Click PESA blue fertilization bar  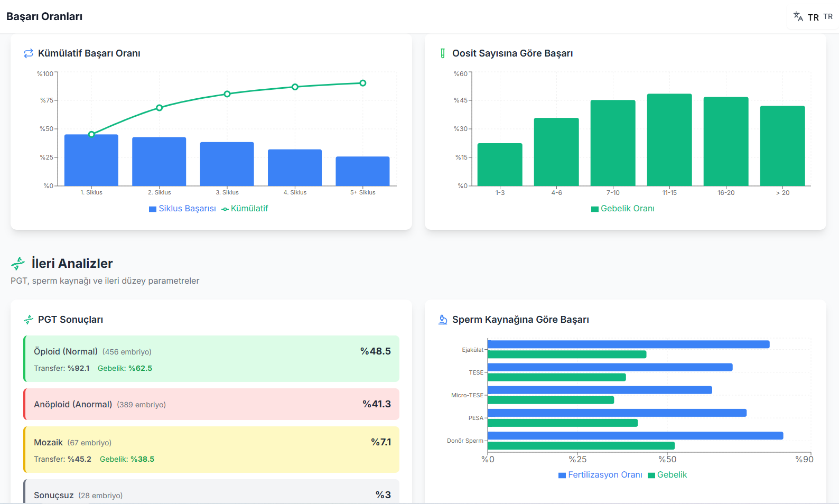point(617,413)
